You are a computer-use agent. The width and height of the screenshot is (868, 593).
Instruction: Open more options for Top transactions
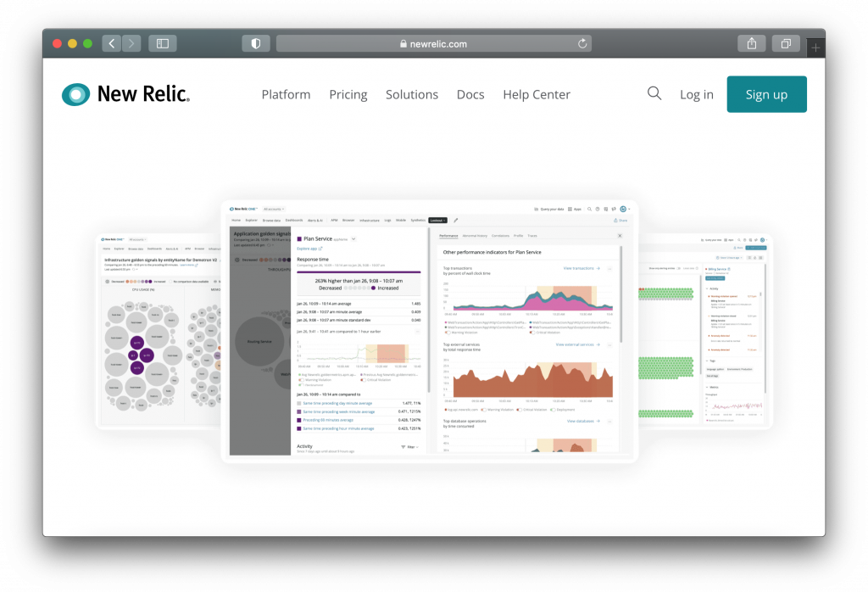pos(609,269)
